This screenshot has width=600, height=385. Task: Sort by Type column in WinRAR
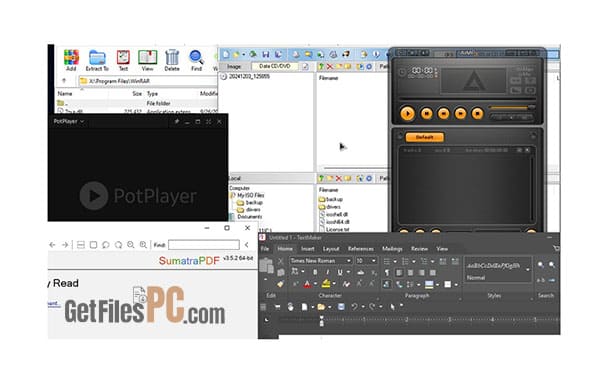[x=152, y=94]
